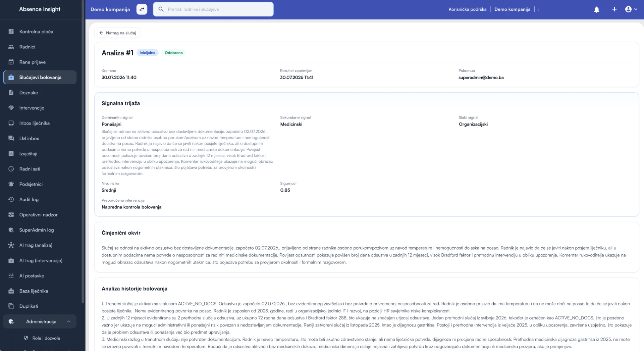
Task: Click Demo kompanija link in top right
Action: click(512, 9)
